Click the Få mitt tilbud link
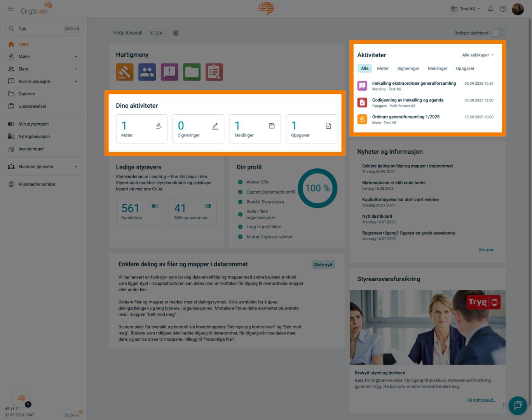 481,400
